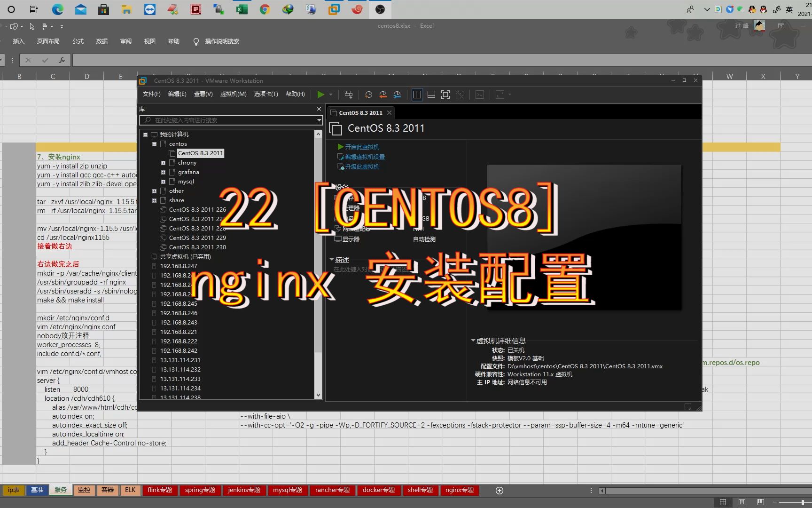Click 编辑虚拟机设置 link

364,157
